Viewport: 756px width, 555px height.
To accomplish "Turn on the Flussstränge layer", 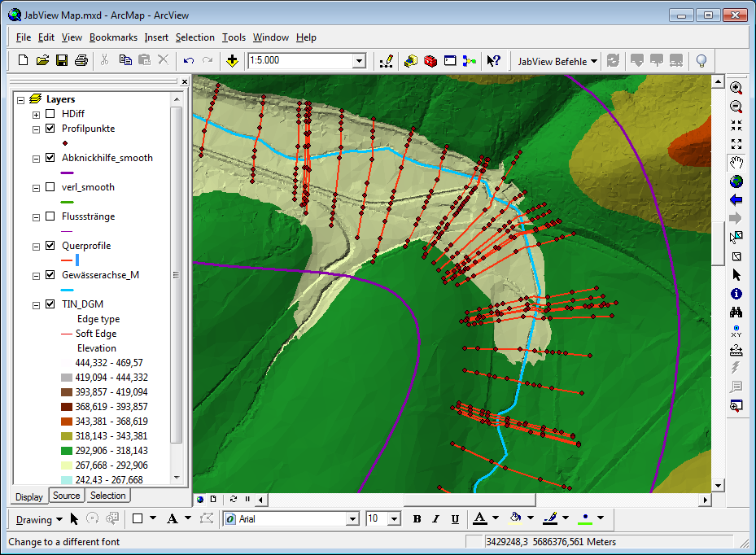I will click(50, 216).
